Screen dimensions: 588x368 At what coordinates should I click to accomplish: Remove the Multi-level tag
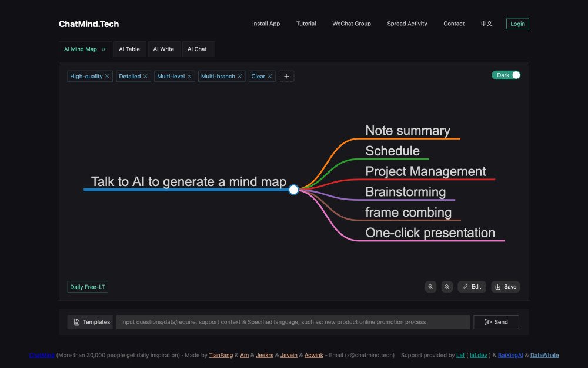point(190,77)
